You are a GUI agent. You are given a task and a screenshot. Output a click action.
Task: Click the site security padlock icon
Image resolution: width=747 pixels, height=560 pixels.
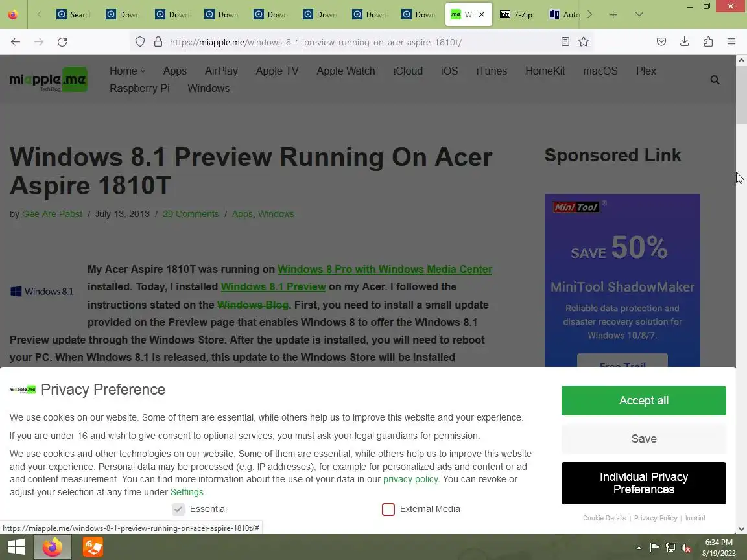coord(158,42)
